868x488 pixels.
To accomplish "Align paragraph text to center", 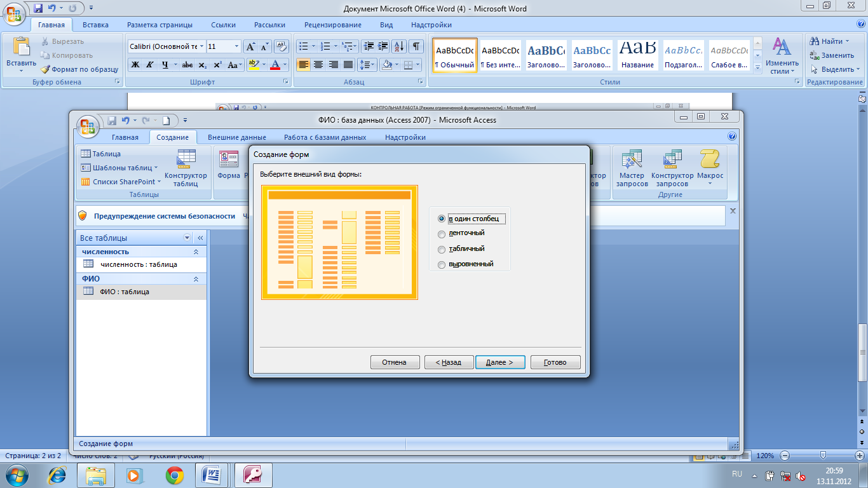I will pyautogui.click(x=318, y=65).
